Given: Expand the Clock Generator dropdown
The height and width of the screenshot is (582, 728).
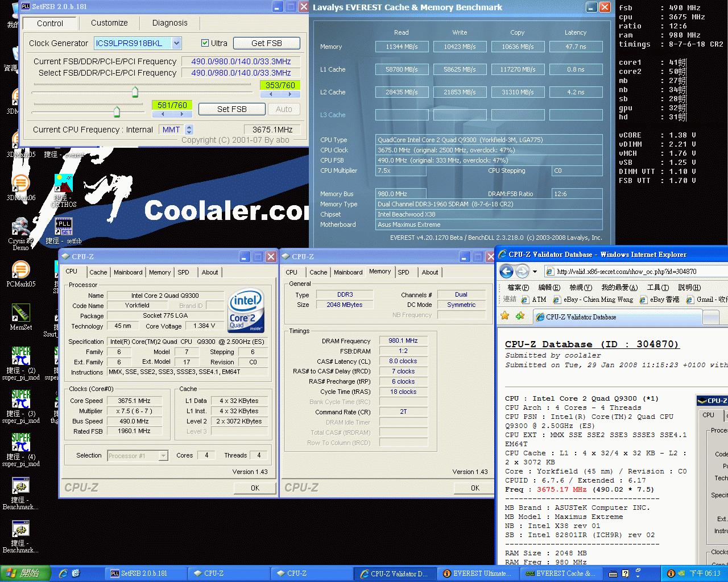Looking at the screenshot, I should 177,43.
